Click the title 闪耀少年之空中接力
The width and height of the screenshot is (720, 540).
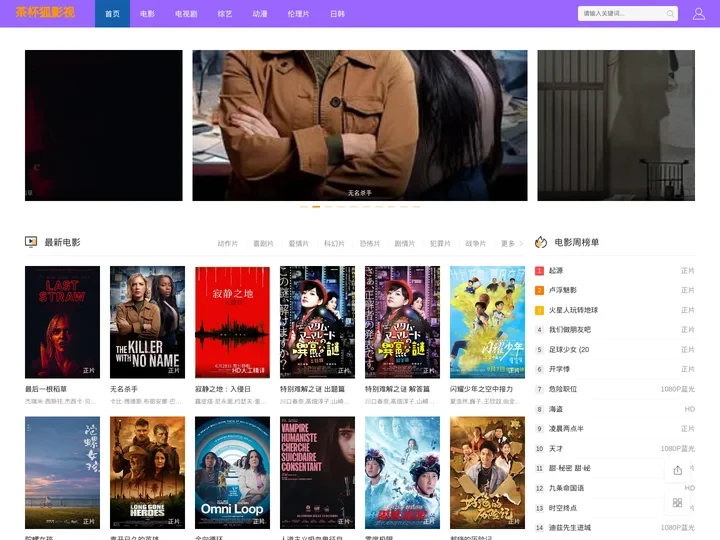[481, 389]
